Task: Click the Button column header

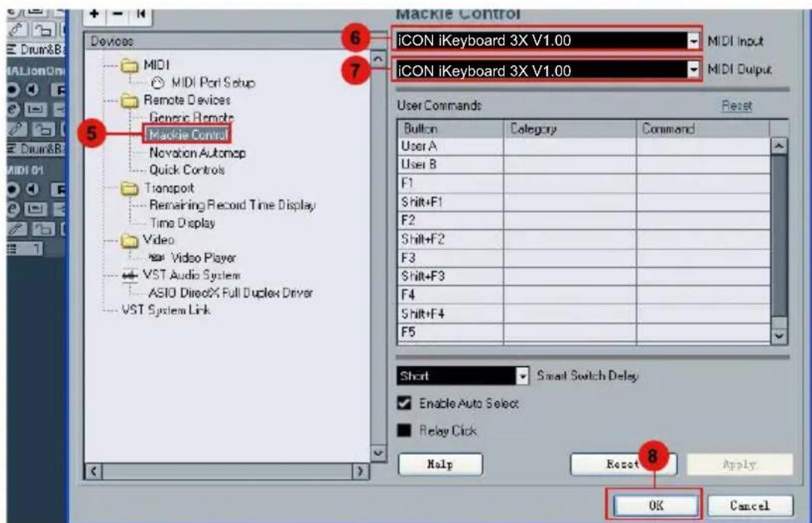Action: [451, 129]
